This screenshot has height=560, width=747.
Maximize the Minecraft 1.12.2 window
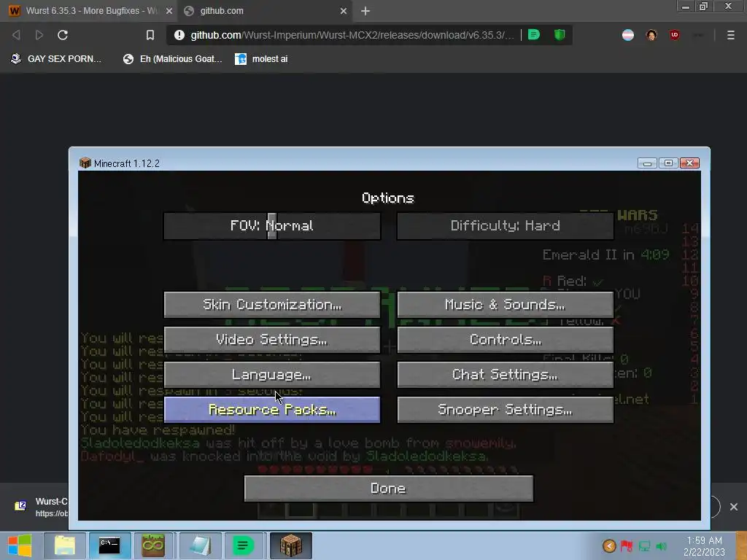[668, 163]
